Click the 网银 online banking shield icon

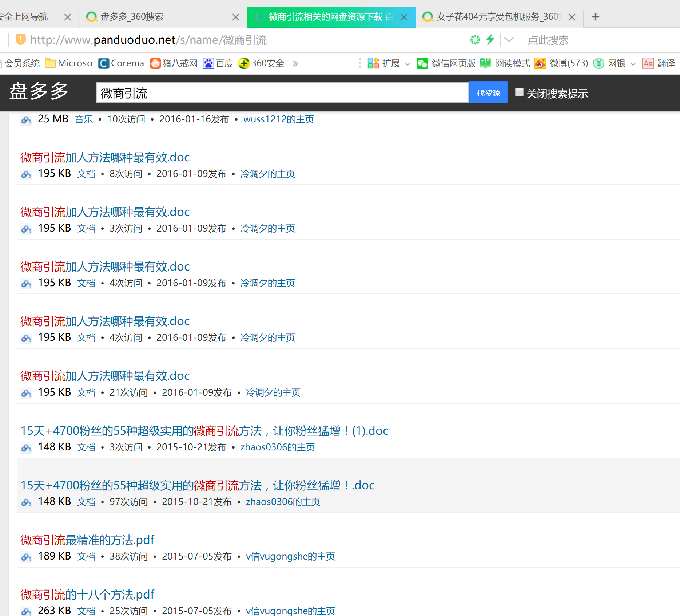tap(599, 63)
